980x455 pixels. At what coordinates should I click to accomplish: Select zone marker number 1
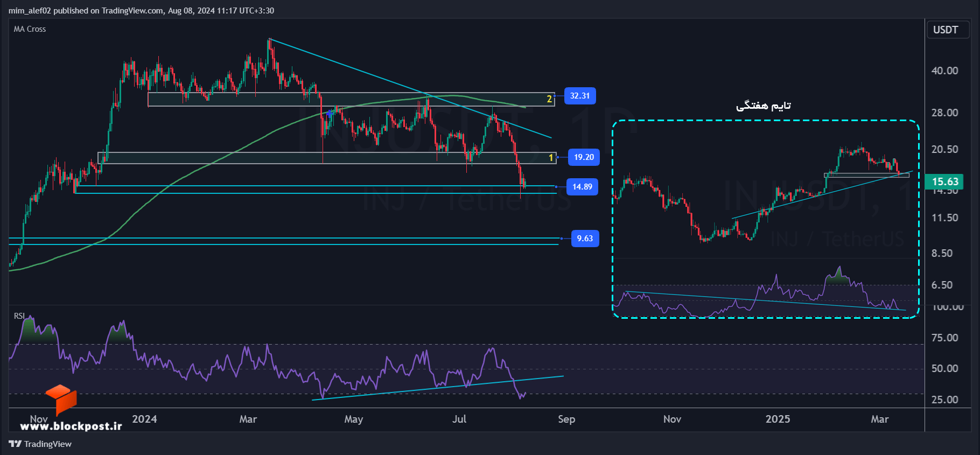coord(551,158)
